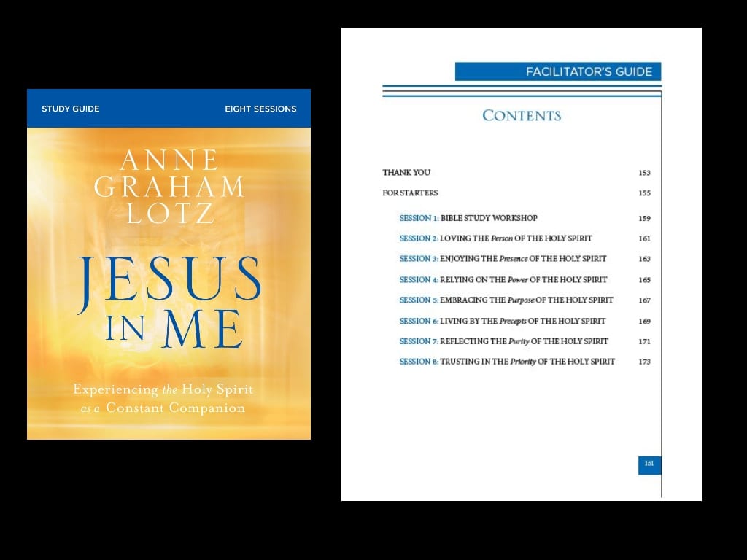Select the "STUDY GUIDE" label on the cover
This screenshot has height=560, width=747.
point(71,109)
